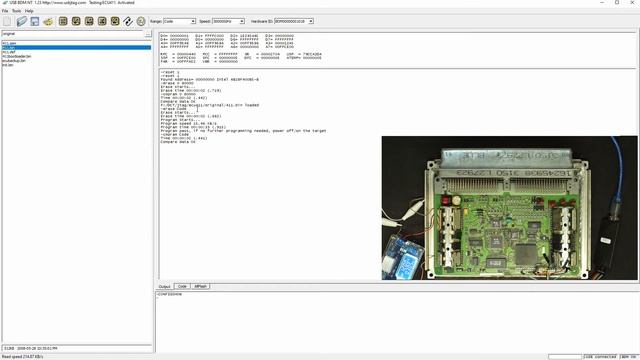The image size is (640, 360).
Task: Click the ECU circuit board video overlay
Action: tap(509, 208)
